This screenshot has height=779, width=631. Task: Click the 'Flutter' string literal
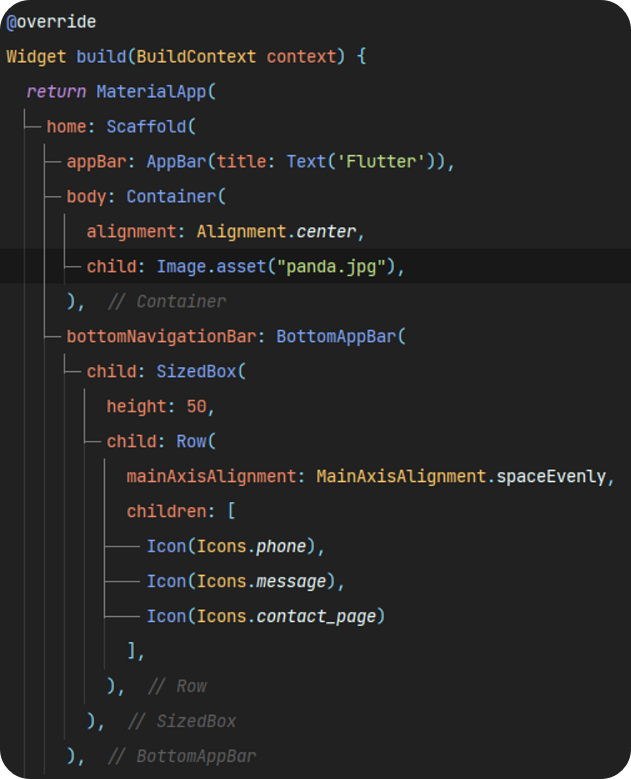[x=381, y=162]
